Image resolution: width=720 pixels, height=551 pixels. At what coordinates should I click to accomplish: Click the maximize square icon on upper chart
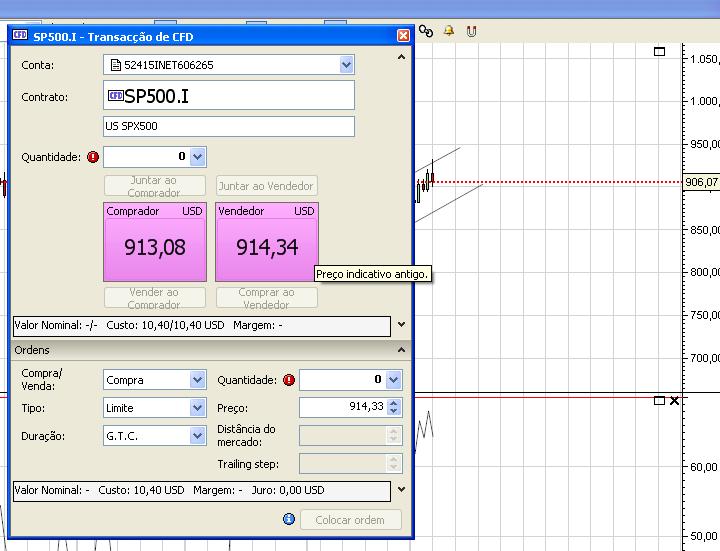(x=659, y=51)
